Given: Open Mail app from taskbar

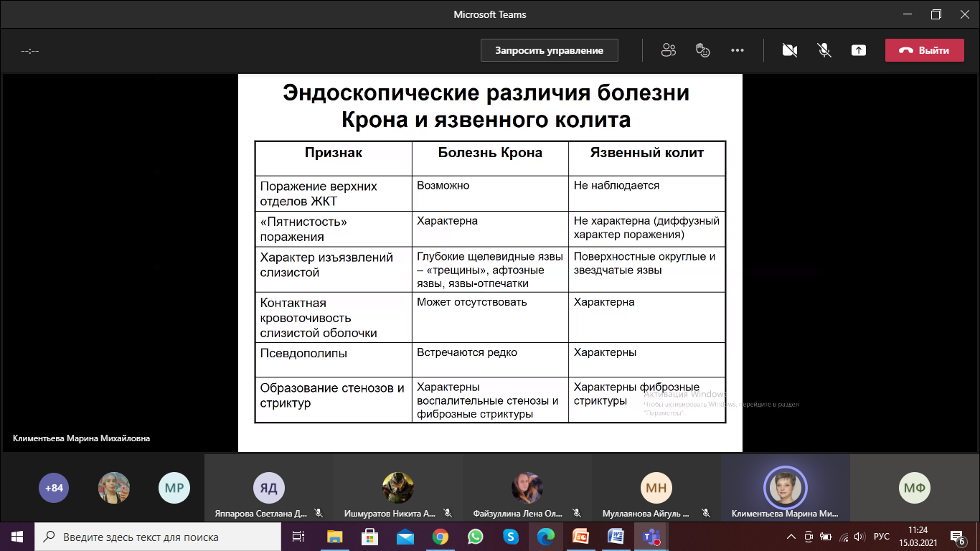Looking at the screenshot, I should 405,537.
